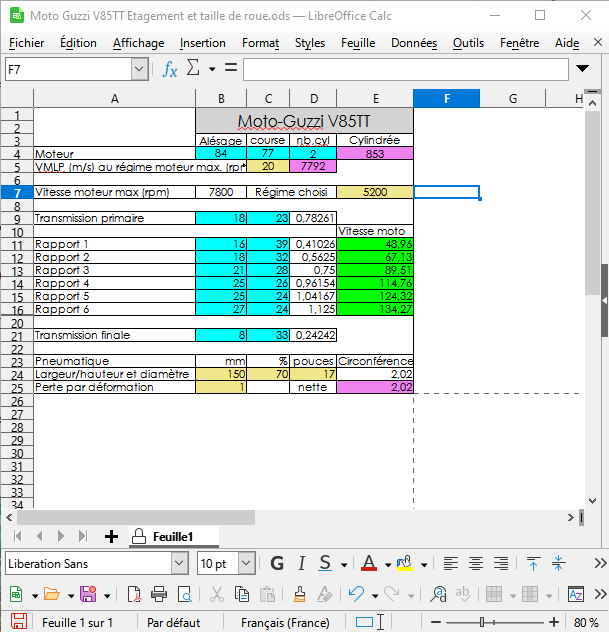Click the Moto-Guzzi V85TT title cell

(304, 121)
